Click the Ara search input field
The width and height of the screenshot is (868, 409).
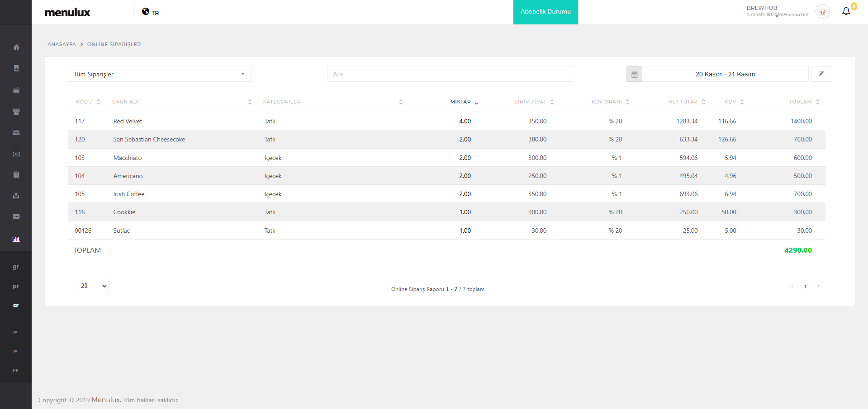450,74
